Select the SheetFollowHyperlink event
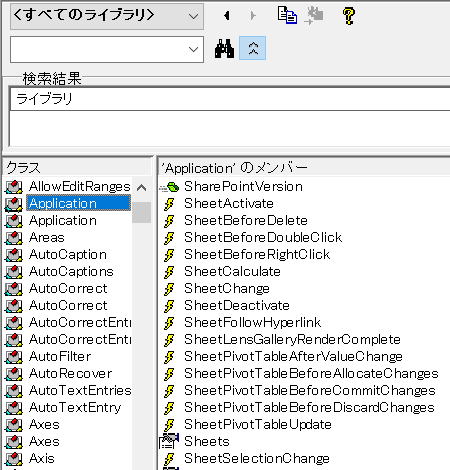450x470 pixels. [252, 322]
